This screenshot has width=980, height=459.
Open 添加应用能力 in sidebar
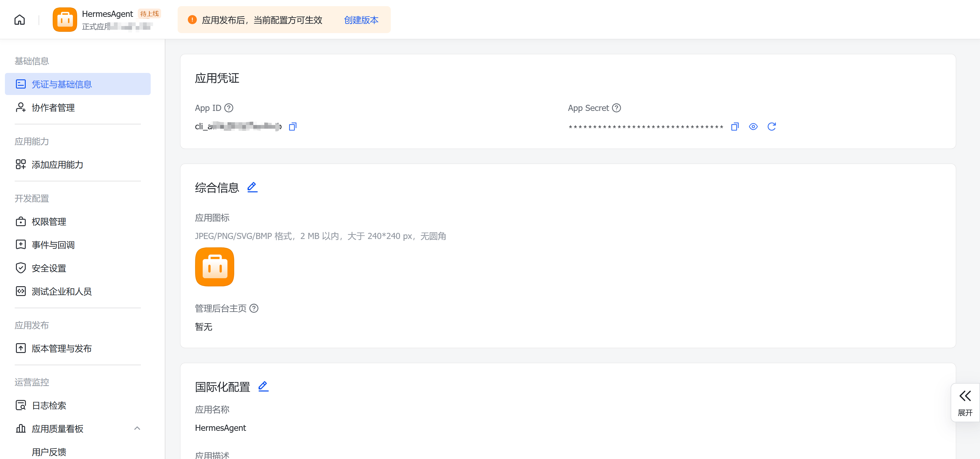tap(77, 165)
